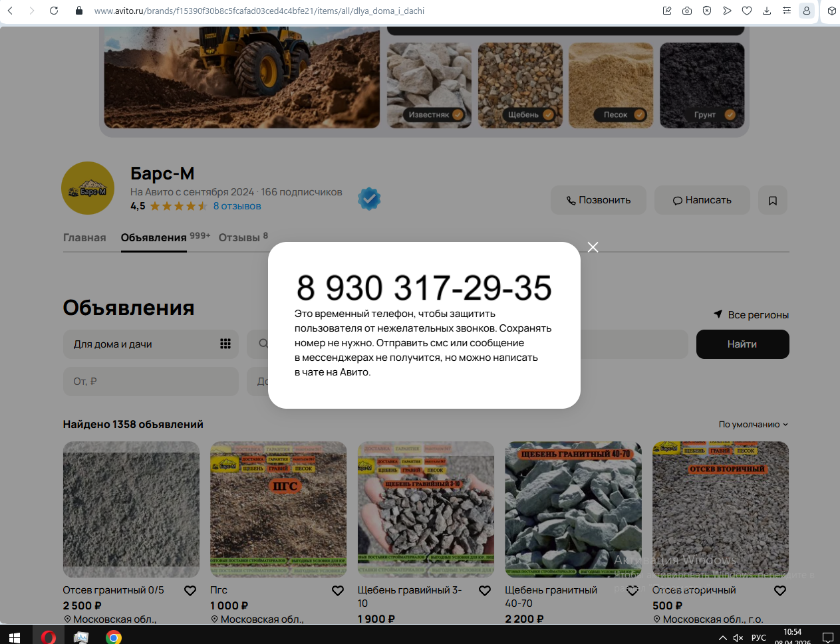This screenshot has width=840, height=644.
Task: Click the address bar URL
Action: [259, 11]
